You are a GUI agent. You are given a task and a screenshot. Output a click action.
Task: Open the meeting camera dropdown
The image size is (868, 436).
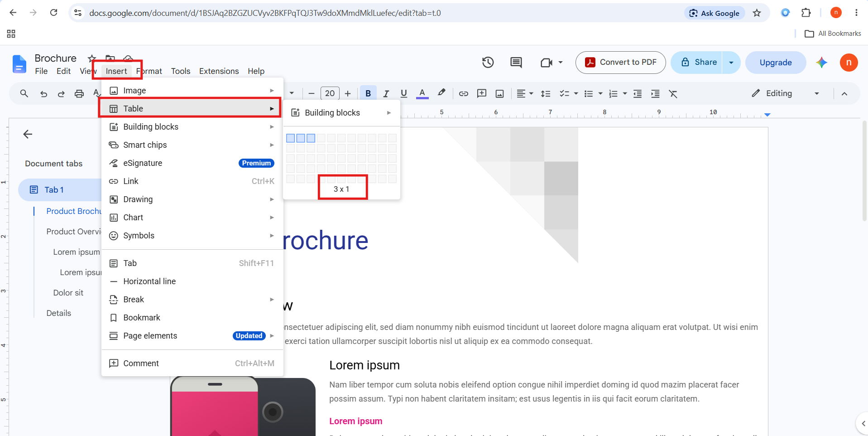pyautogui.click(x=561, y=63)
